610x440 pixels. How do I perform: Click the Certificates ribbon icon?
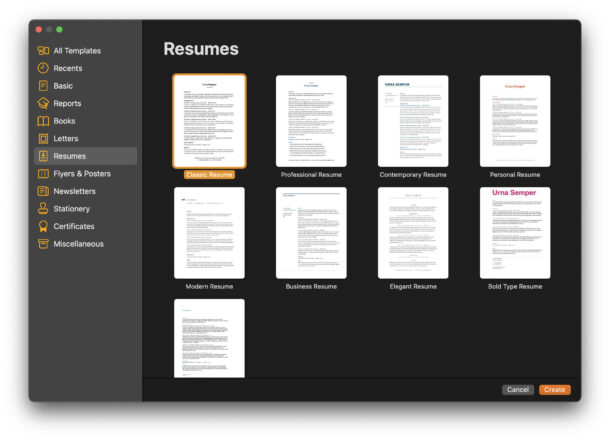point(43,226)
